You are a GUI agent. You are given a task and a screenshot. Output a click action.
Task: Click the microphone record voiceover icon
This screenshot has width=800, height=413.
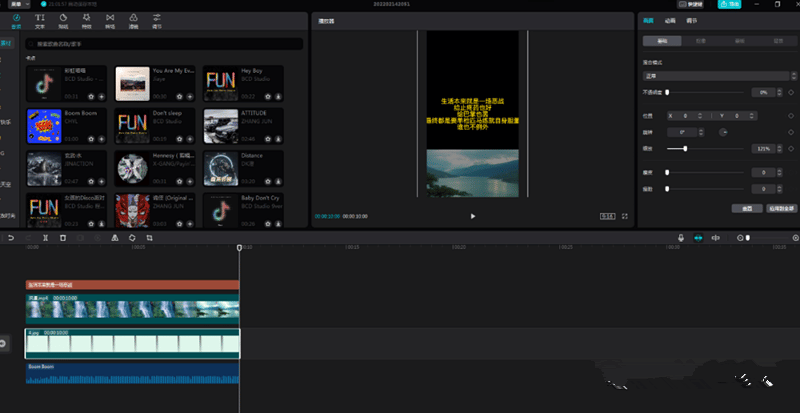click(681, 238)
